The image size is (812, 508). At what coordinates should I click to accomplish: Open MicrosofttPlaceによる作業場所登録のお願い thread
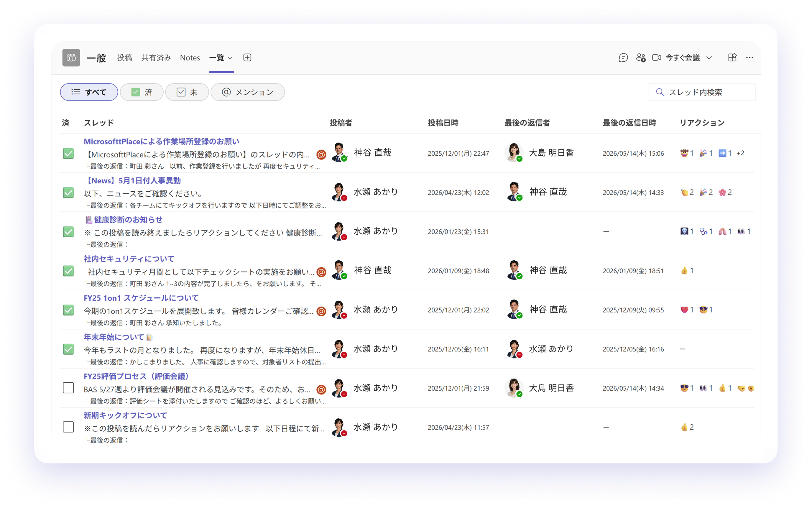161,142
